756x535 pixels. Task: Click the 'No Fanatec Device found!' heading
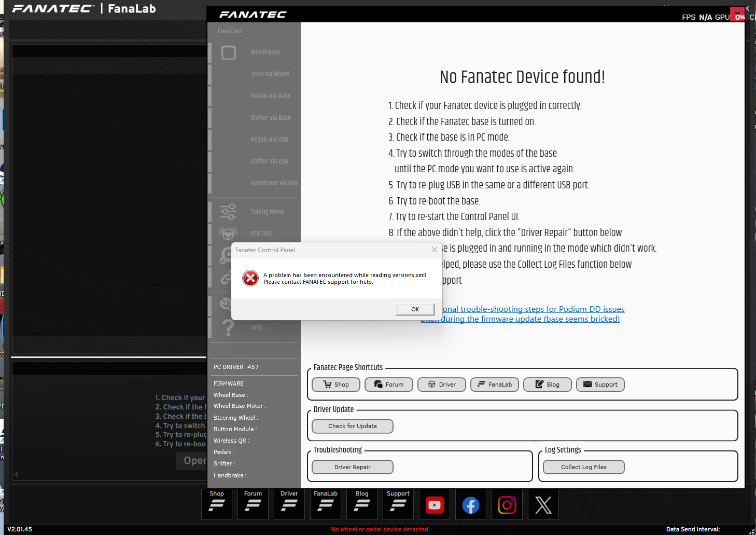522,77
